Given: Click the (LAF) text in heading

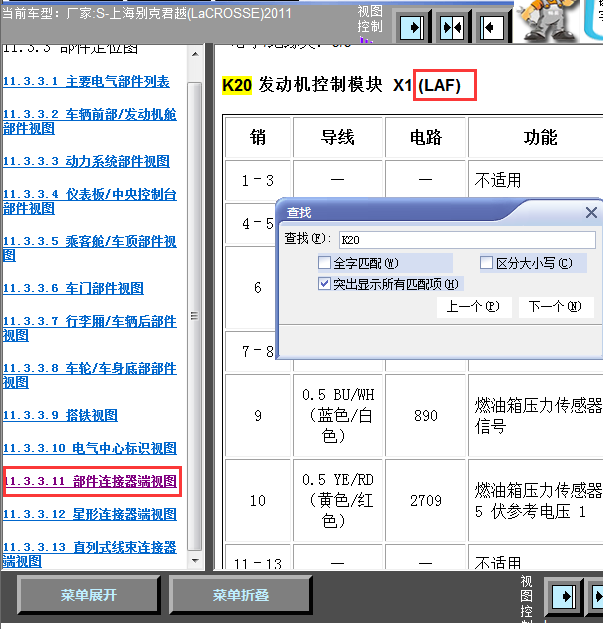Looking at the screenshot, I should (439, 85).
